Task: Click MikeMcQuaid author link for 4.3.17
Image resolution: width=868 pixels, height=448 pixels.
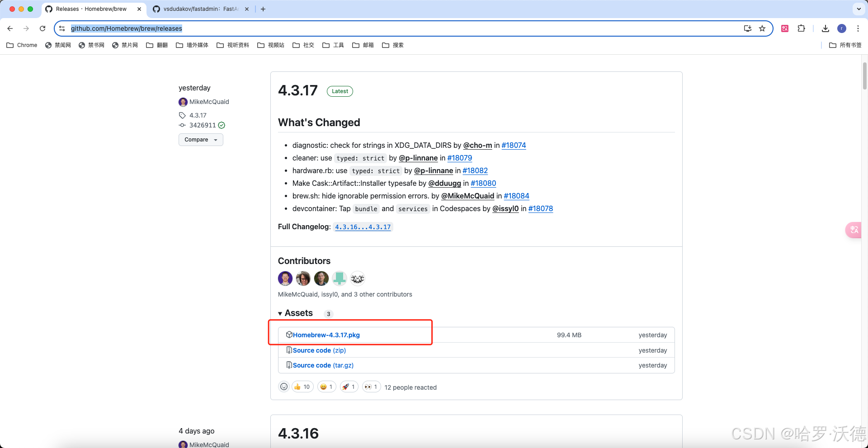Action: pyautogui.click(x=209, y=102)
